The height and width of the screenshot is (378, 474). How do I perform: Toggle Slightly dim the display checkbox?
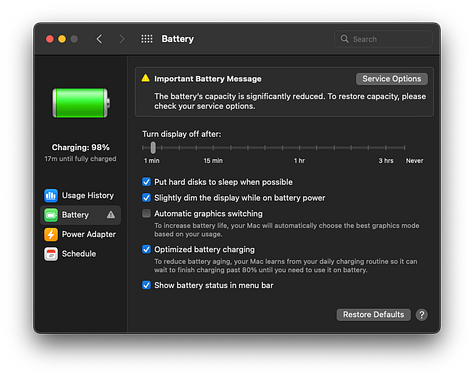pos(146,198)
